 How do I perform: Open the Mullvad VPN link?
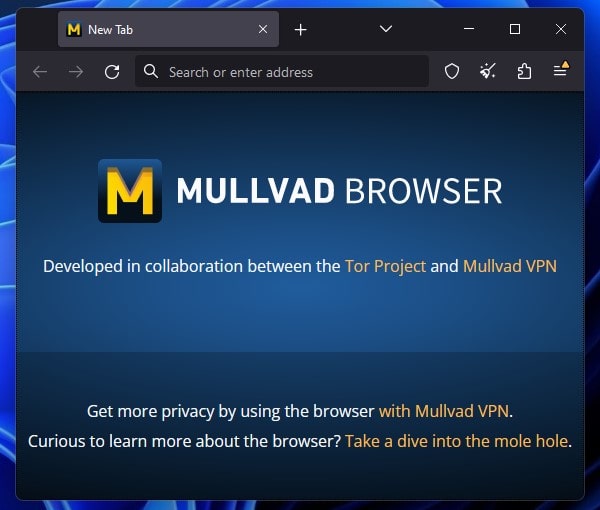(x=510, y=266)
